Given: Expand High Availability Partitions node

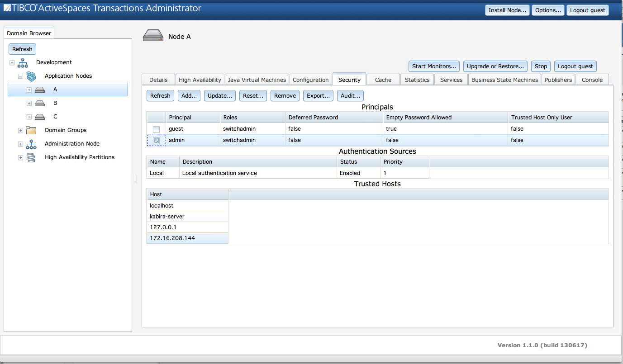Looking at the screenshot, I should tap(20, 157).
